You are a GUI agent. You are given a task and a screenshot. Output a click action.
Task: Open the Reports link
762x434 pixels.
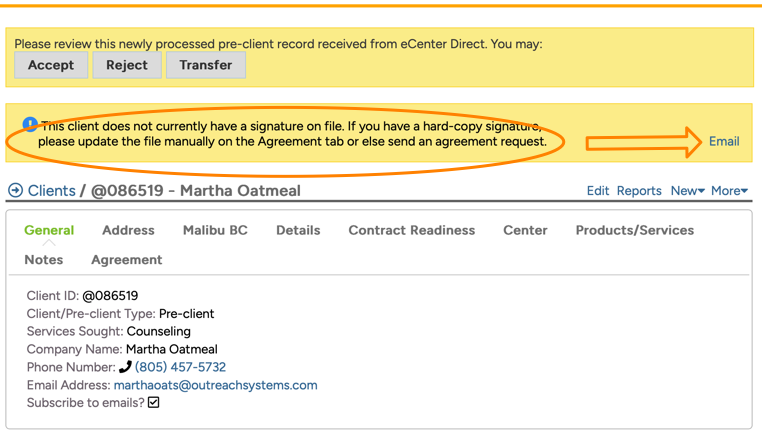tap(639, 191)
